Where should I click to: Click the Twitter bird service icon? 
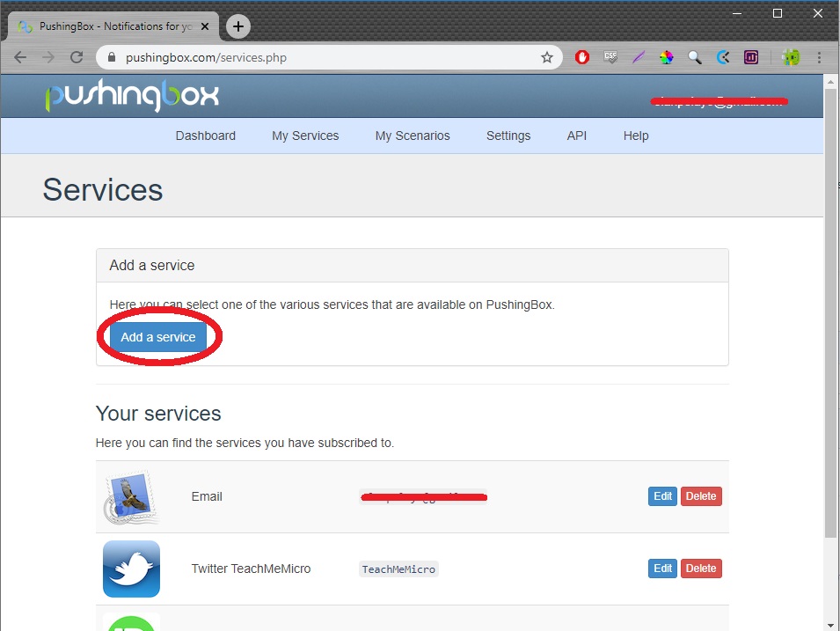click(x=131, y=569)
